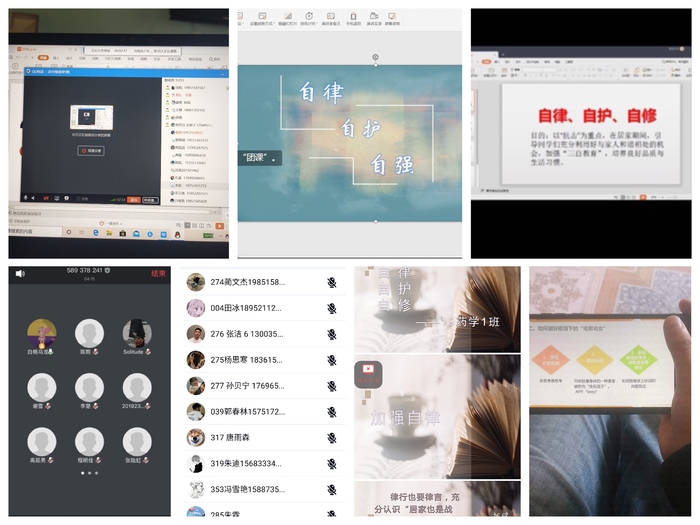Select participant 张陆红's avatar
The image size is (700, 525).
click(x=136, y=441)
